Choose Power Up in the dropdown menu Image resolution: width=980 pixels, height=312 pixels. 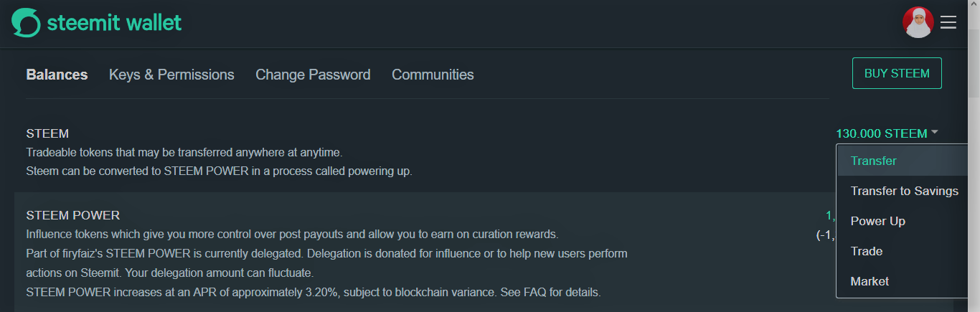point(877,221)
